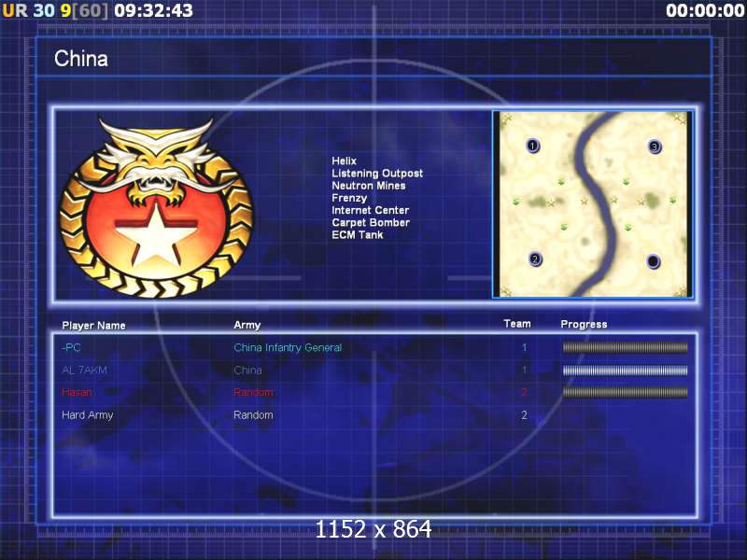The height and width of the screenshot is (560, 747).
Task: Select start position 3 marker on map
Action: tap(655, 147)
